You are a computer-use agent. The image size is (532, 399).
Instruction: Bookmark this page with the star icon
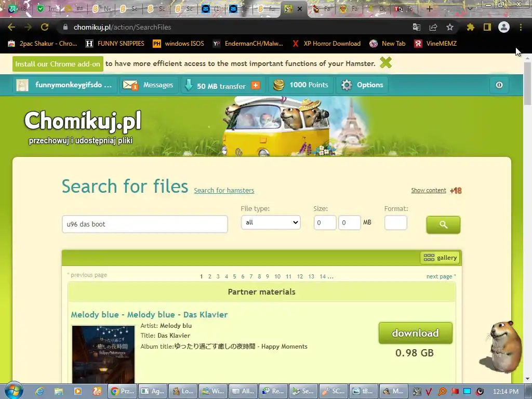point(450,27)
